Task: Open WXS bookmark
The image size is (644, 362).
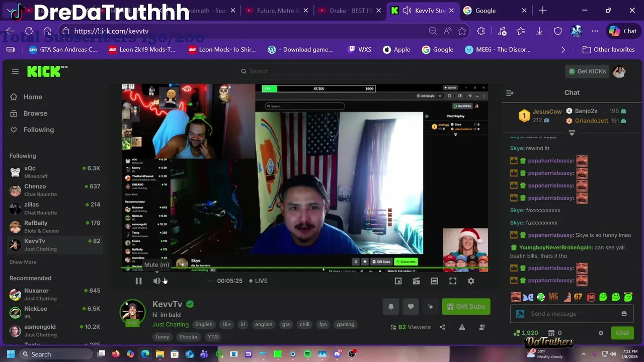Action: click(359, 50)
